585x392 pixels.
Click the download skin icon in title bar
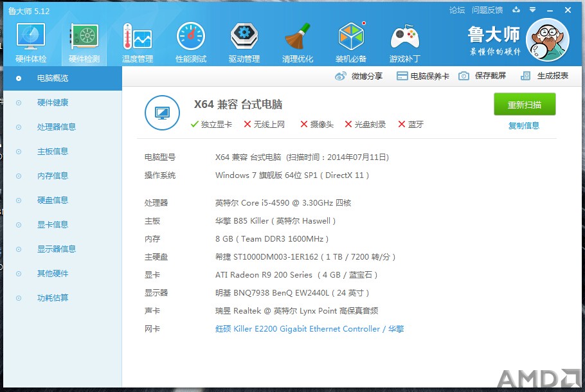click(516, 10)
